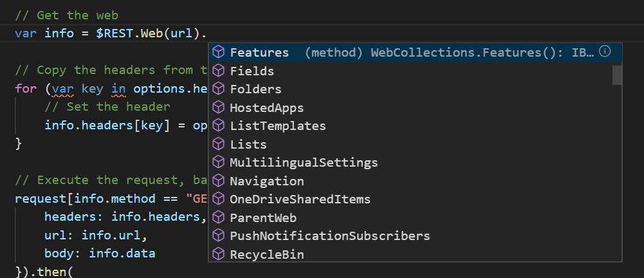Pick OneDriveSharedItems in the suggestion list
The image size is (644, 278).
pyautogui.click(x=300, y=199)
